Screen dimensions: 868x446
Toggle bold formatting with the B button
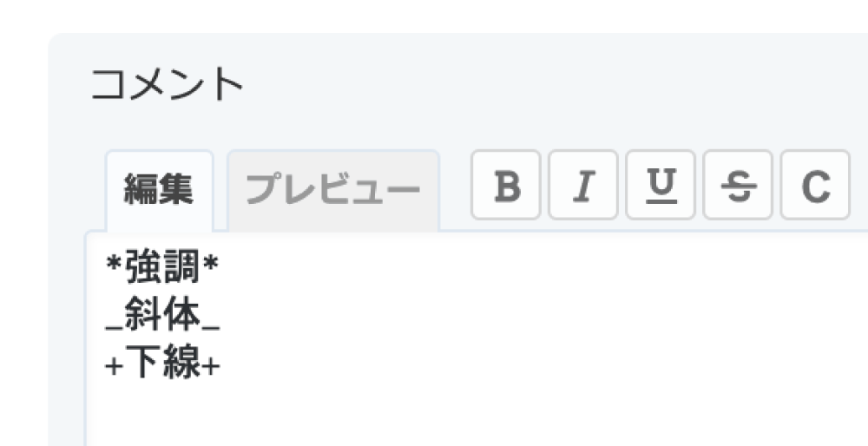pos(505,185)
